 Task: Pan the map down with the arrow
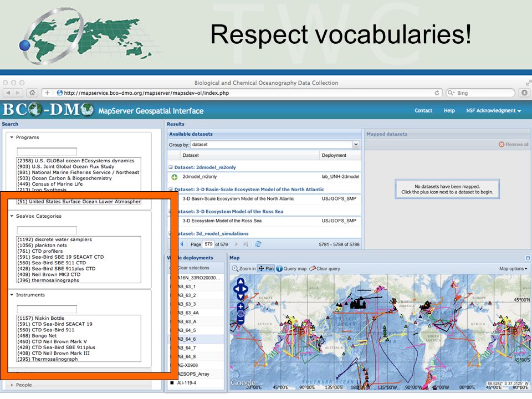click(x=241, y=297)
